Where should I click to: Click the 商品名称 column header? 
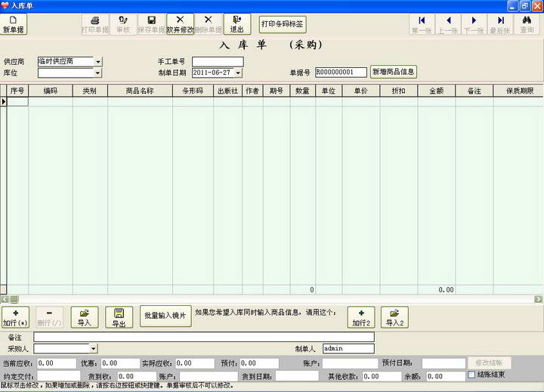[140, 91]
